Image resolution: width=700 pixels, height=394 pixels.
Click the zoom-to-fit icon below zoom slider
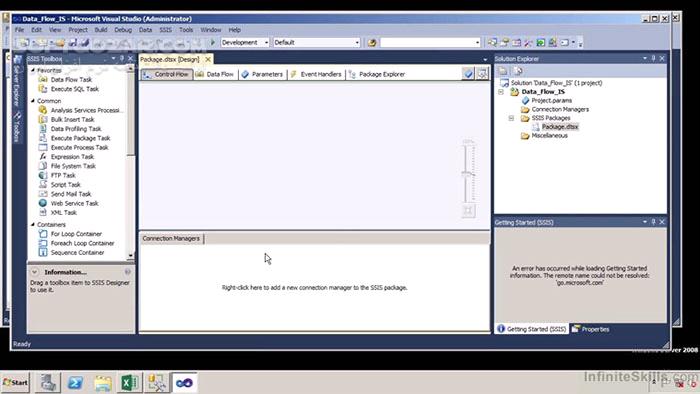(468, 211)
